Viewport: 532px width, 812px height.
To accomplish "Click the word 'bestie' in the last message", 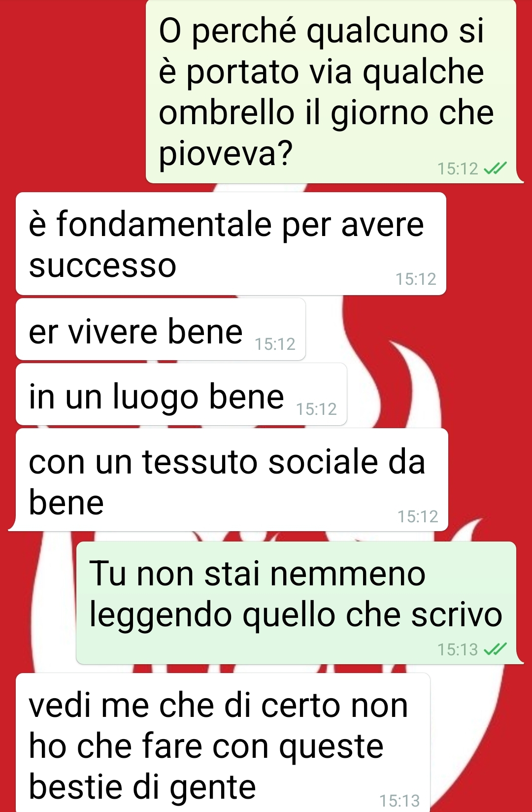I will tap(77, 786).
